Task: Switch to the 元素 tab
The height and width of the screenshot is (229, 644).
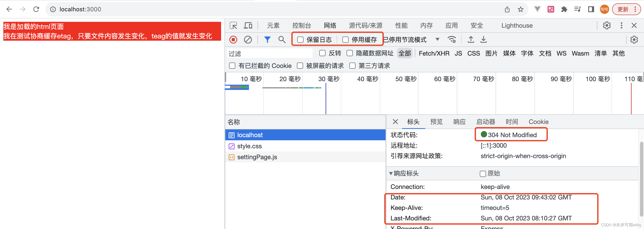Action: [273, 26]
